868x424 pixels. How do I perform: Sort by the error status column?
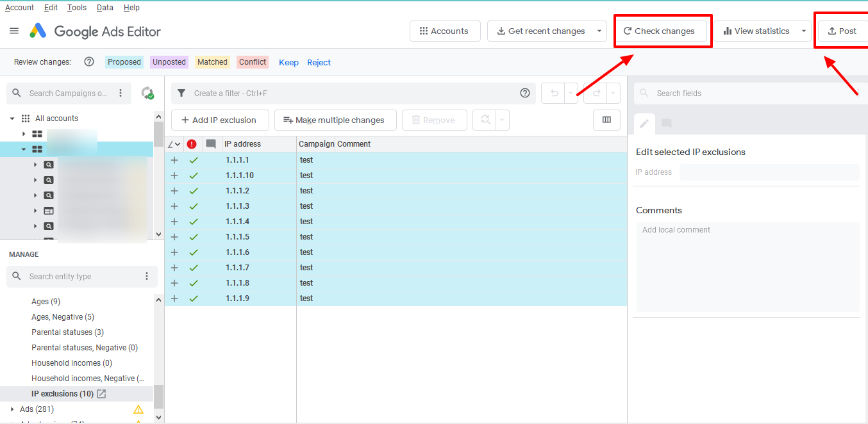click(x=192, y=144)
